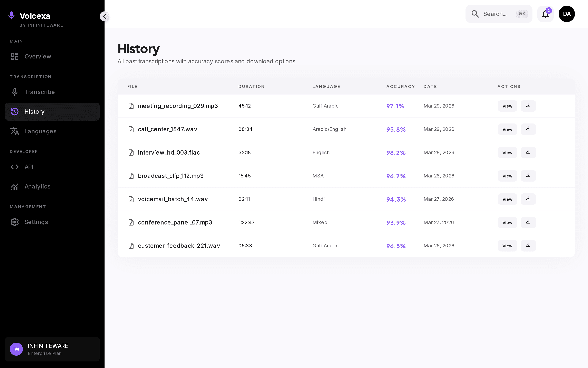Select the History clock icon
Screen dimensions: 588x368
[x=14, y=112]
